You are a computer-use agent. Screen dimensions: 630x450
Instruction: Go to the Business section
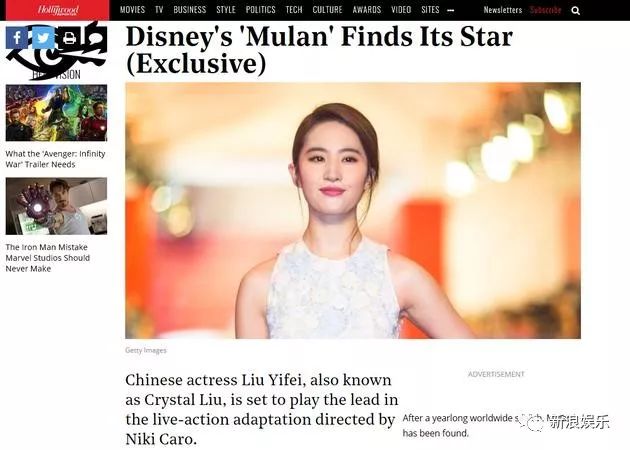(x=190, y=10)
